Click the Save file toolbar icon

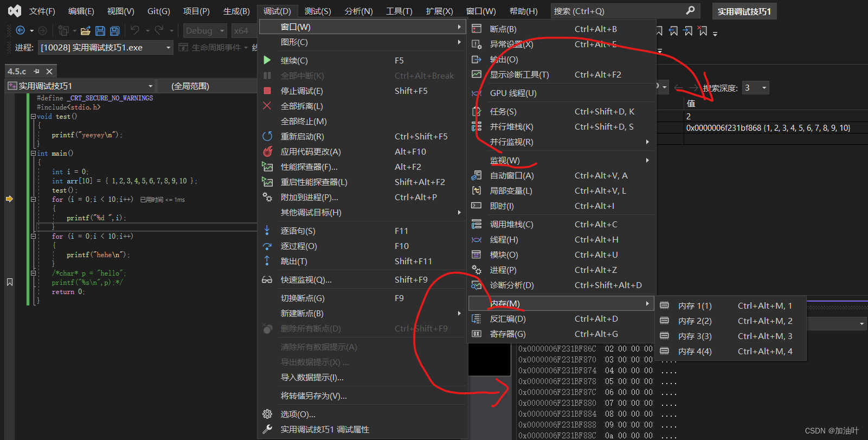point(100,31)
